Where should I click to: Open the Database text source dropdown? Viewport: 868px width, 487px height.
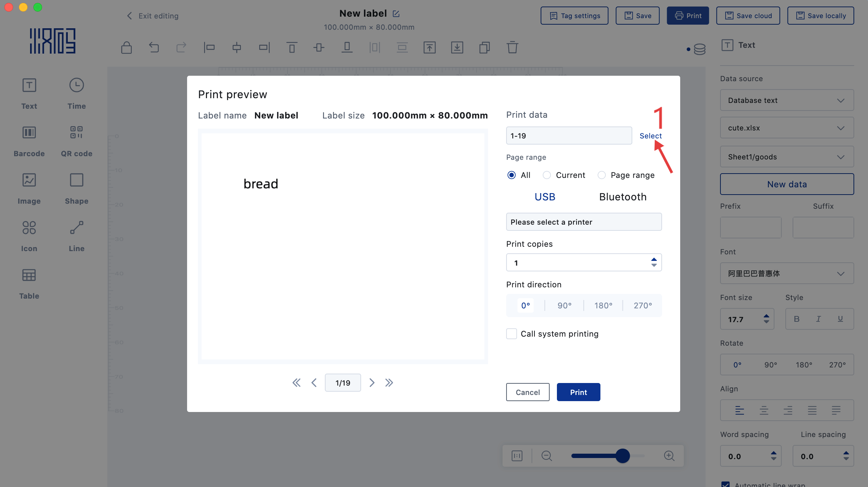787,100
